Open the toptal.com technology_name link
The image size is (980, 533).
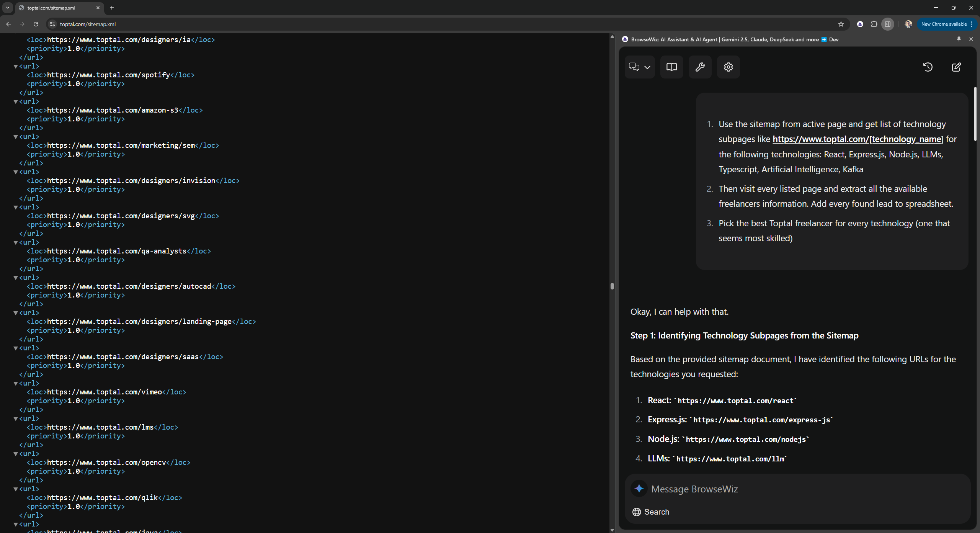[857, 139]
